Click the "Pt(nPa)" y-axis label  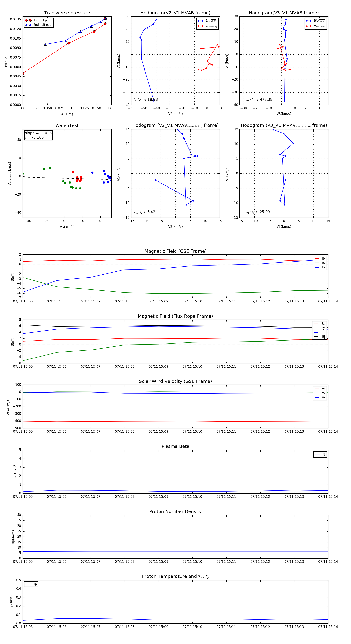tap(6, 61)
